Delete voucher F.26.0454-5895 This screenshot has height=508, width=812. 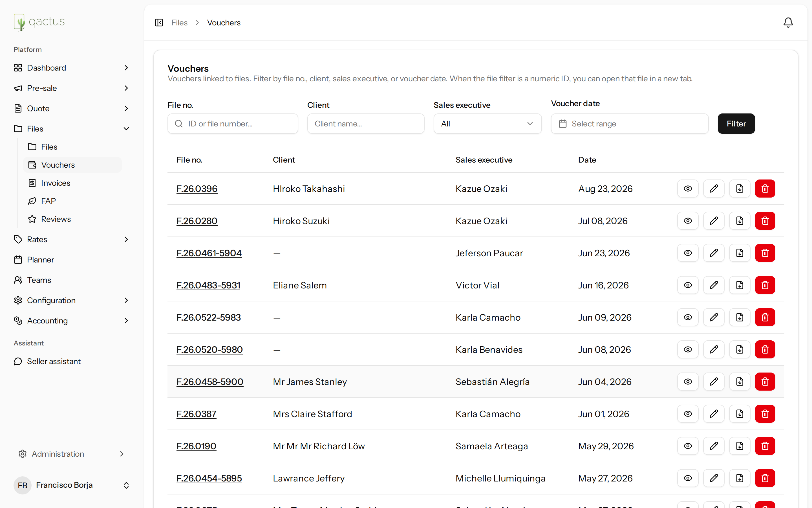pyautogui.click(x=765, y=478)
